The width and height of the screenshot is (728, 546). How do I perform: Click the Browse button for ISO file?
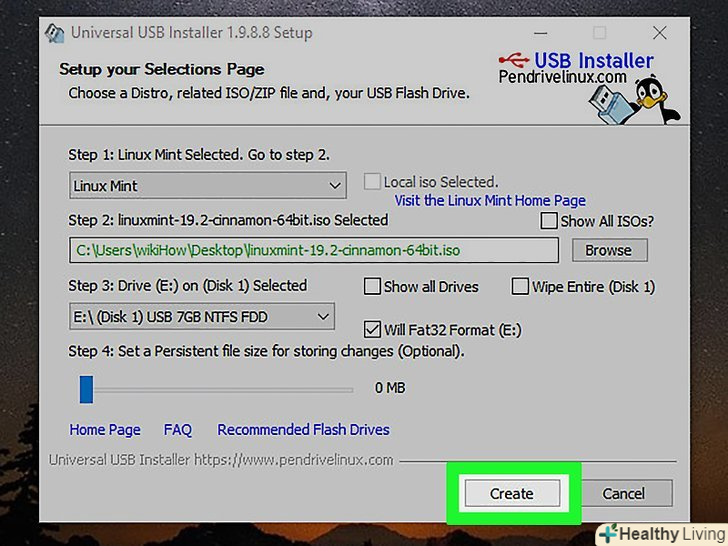coord(610,250)
